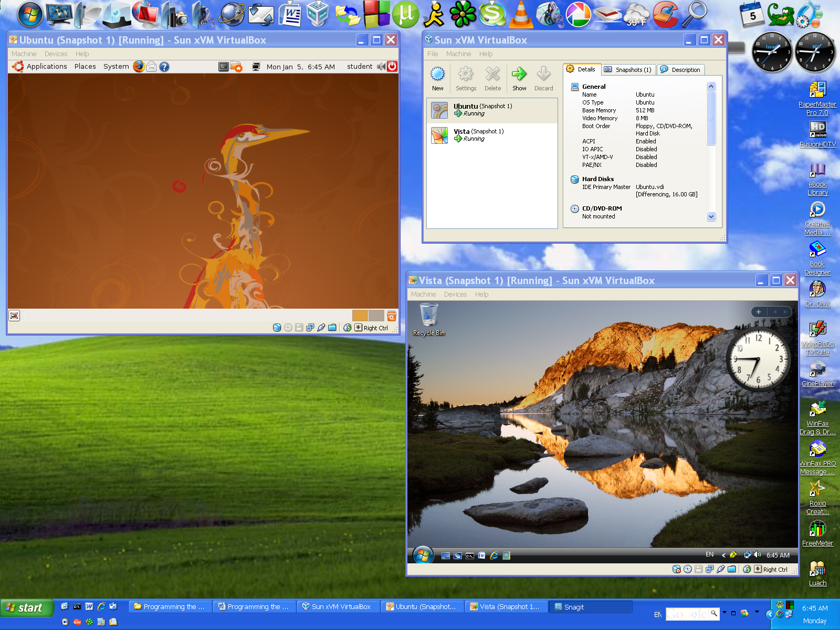Click the red power button in Ubuntu panel
Screen dimensions: 840x630
click(392, 66)
